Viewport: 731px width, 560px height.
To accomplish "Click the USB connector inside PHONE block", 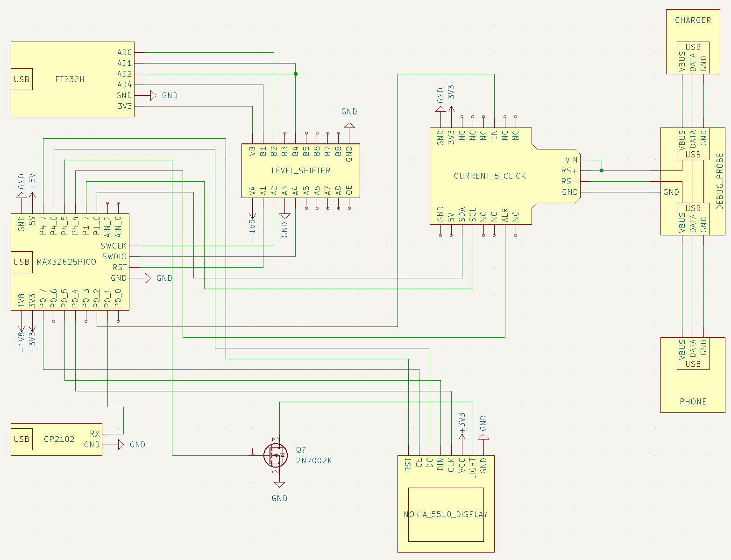I will click(693, 354).
